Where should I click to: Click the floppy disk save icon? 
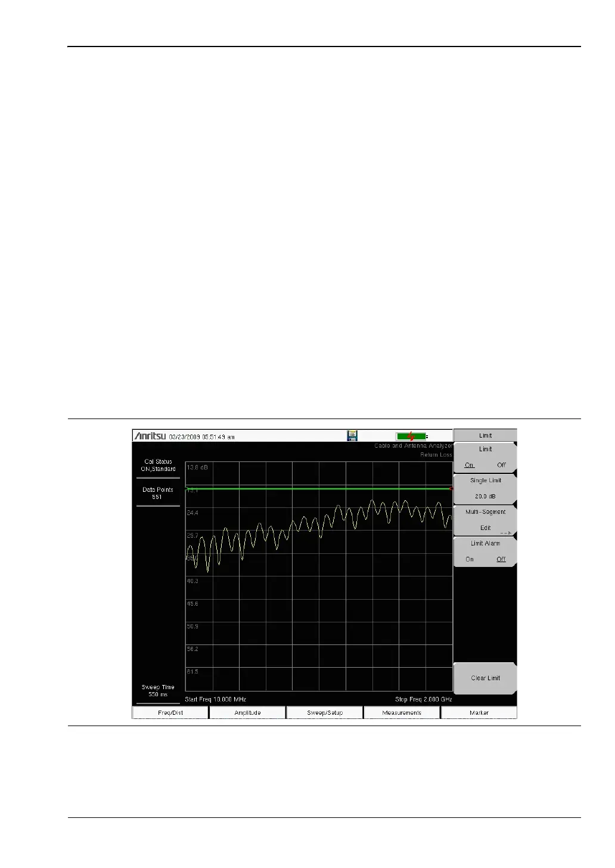352,436
